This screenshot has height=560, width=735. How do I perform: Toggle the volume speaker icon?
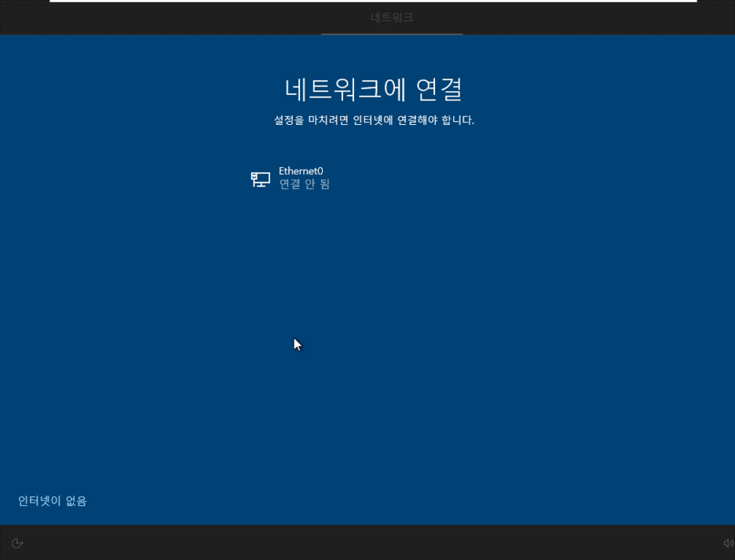(x=728, y=544)
